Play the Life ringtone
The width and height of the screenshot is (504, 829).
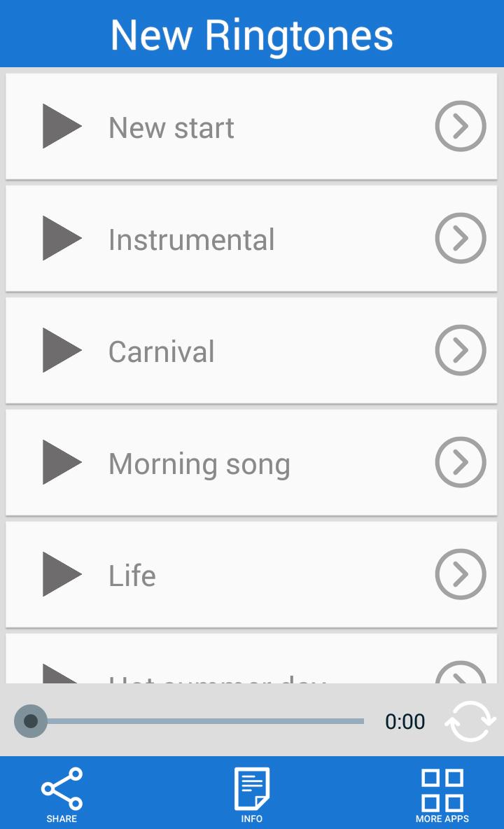[62, 574]
